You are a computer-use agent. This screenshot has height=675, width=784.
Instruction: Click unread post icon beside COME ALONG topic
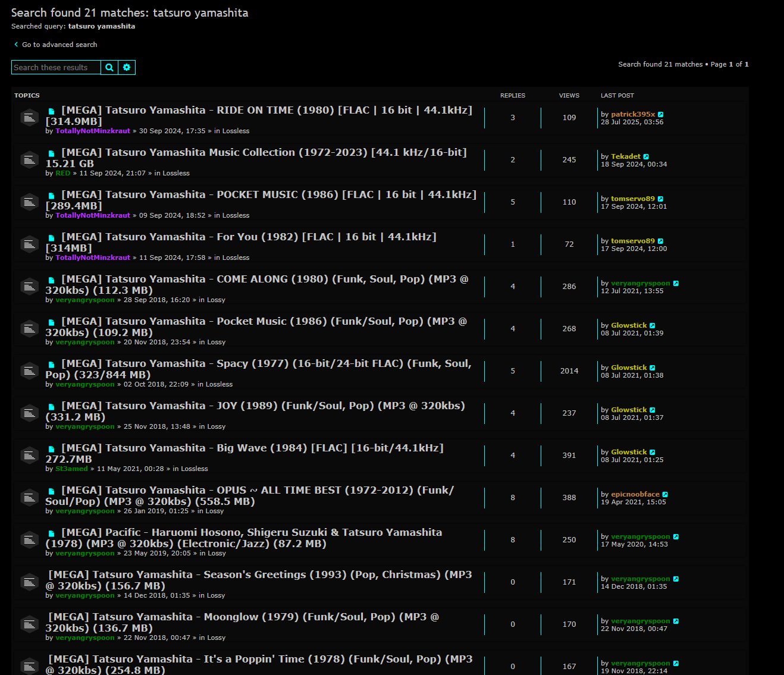click(52, 280)
